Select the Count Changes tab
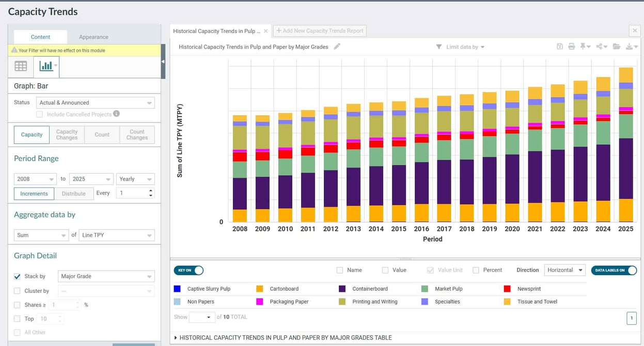 (x=137, y=135)
